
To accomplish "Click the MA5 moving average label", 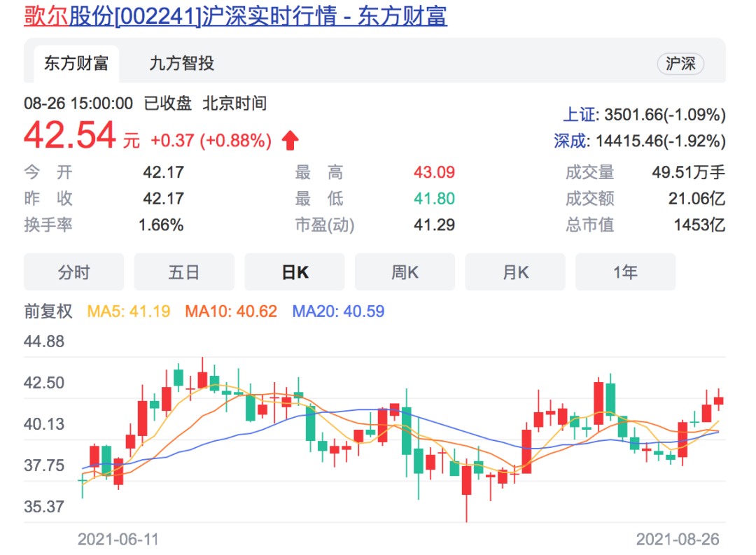I will (128, 311).
